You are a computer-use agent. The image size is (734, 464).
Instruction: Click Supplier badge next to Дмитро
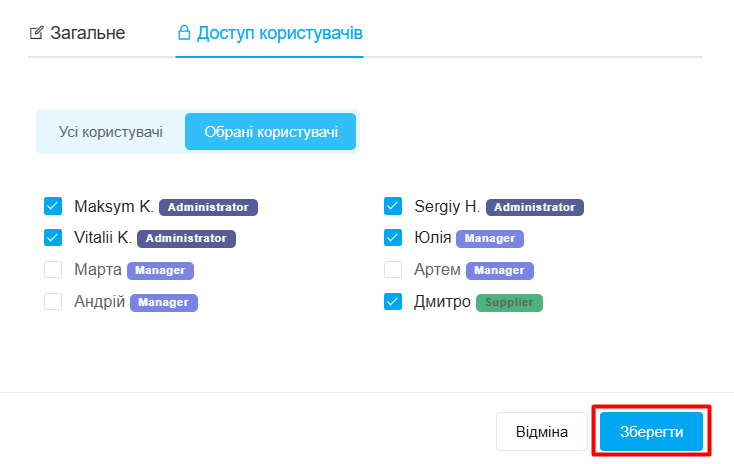pyautogui.click(x=509, y=302)
